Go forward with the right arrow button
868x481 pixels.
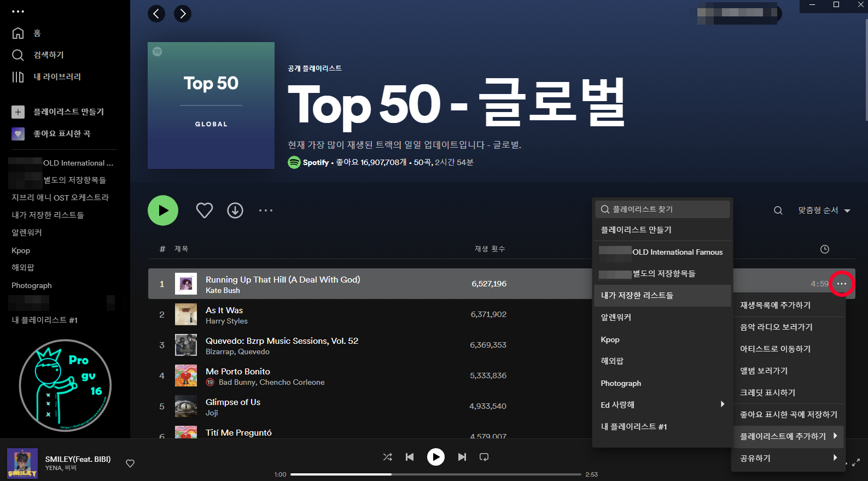point(183,14)
